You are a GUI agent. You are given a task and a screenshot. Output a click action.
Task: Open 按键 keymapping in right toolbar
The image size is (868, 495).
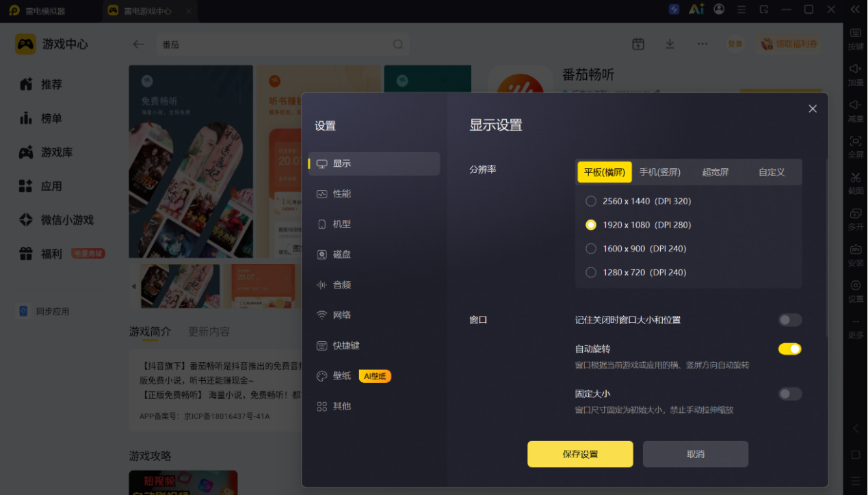[856, 39]
